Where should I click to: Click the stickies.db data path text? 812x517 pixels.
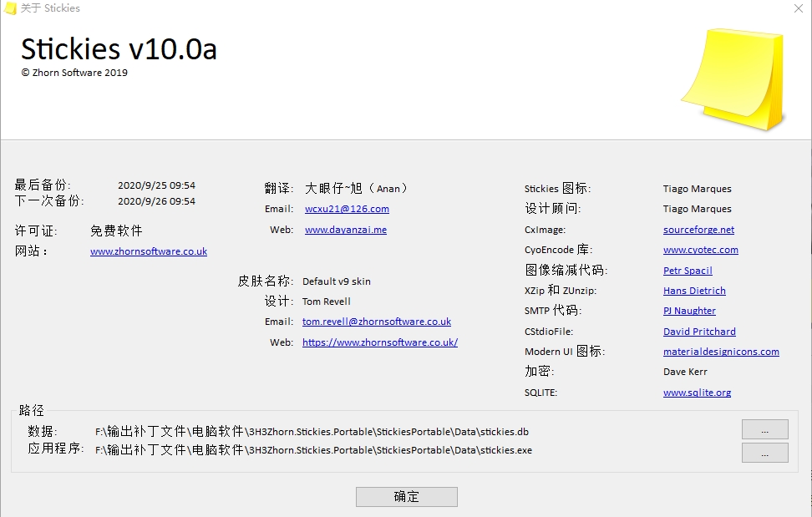(x=312, y=432)
